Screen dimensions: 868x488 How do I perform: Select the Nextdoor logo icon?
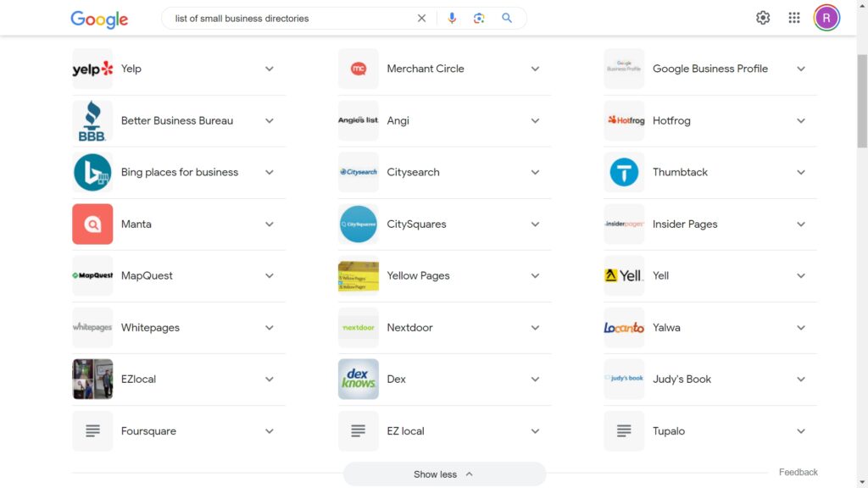[x=359, y=327]
